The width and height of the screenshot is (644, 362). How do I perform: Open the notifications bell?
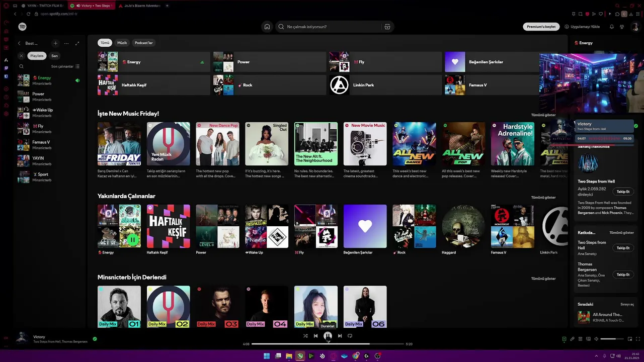612,27
